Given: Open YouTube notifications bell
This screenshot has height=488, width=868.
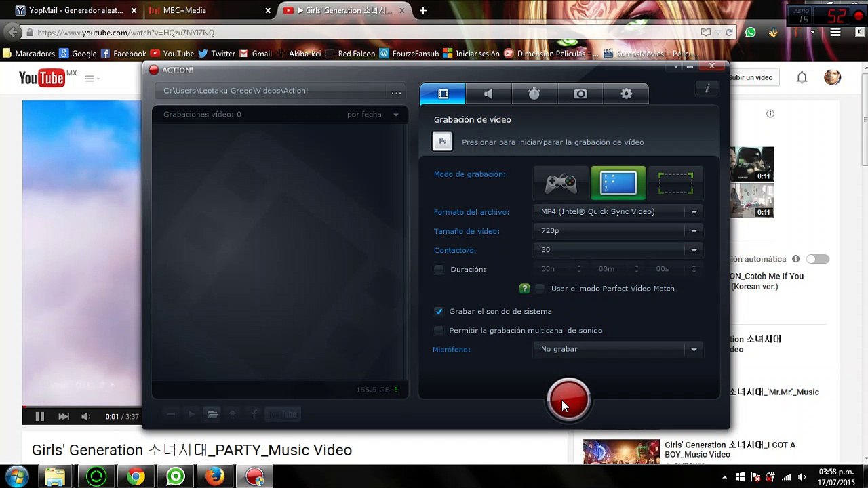Looking at the screenshot, I should 802,77.
